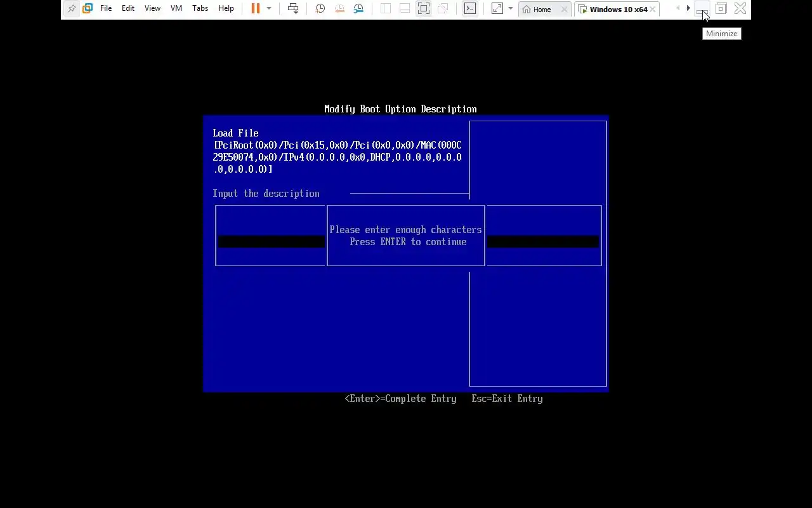Click 'Press ENTER to continue' message
The width and height of the screenshot is (812, 508).
tap(408, 242)
